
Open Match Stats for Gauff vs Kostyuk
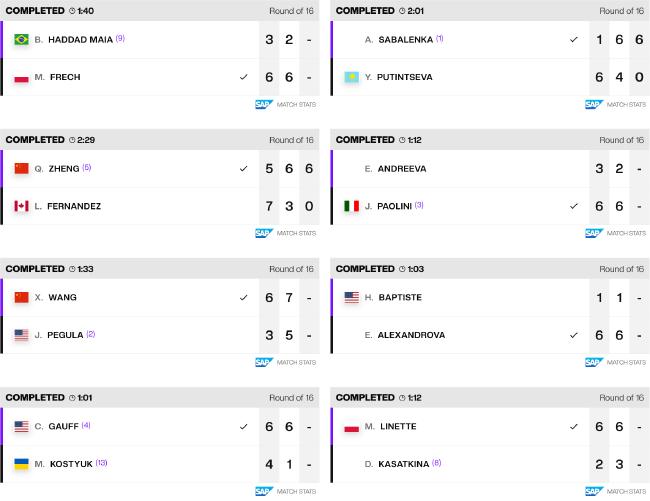pos(296,491)
